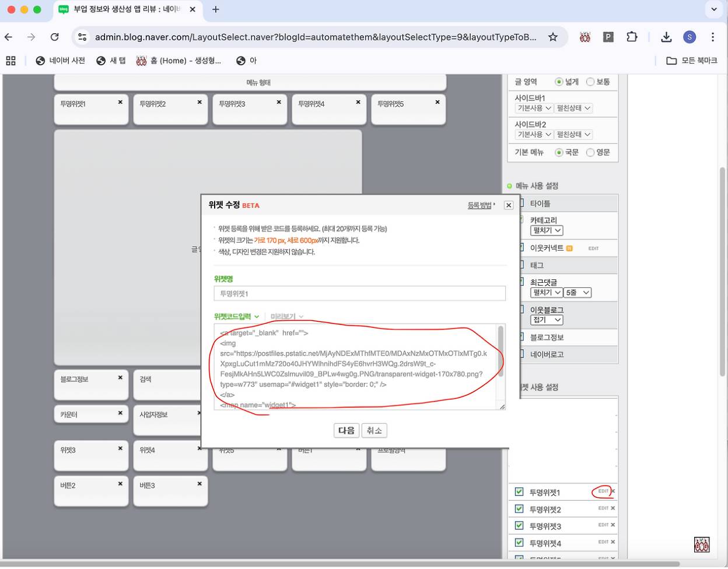Image resolution: width=728 pixels, height=569 pixels.
Task: Bookmark this page with the star icon
Action: tap(552, 37)
